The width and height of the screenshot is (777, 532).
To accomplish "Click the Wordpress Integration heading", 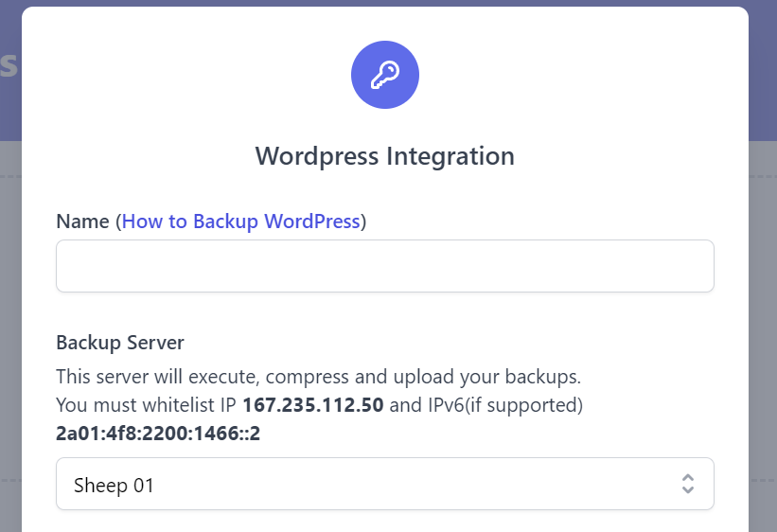I will (x=385, y=156).
